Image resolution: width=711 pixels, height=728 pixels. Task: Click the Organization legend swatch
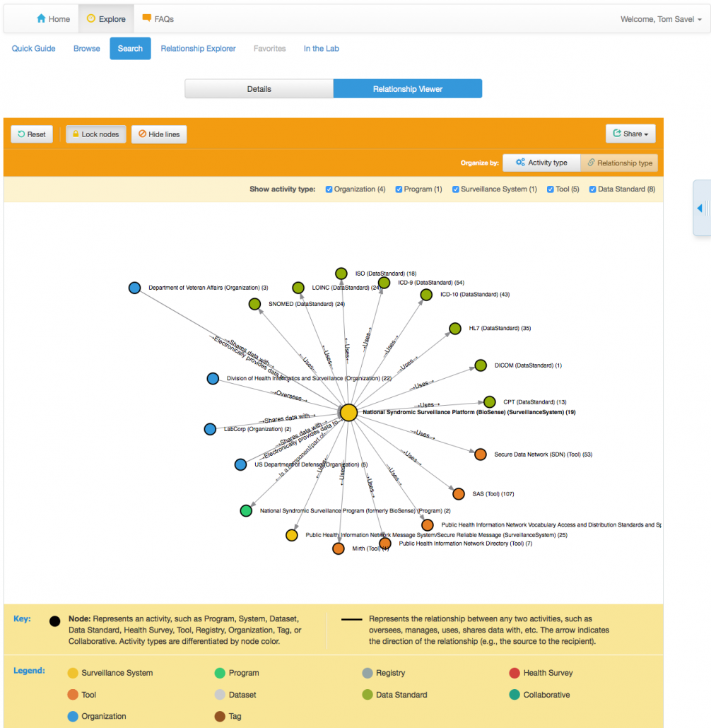pos(73,717)
